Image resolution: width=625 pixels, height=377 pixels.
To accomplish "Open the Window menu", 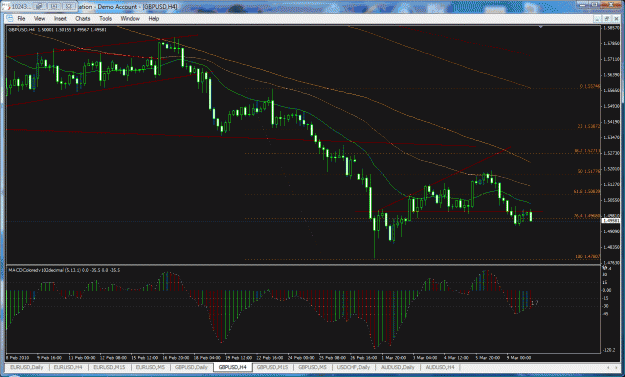I will 130,18.
